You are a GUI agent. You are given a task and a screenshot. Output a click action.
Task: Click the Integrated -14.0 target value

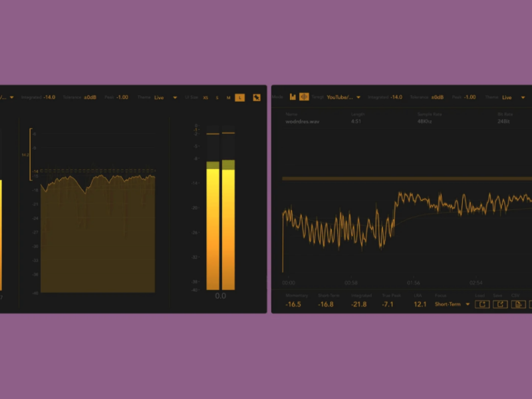397,96
